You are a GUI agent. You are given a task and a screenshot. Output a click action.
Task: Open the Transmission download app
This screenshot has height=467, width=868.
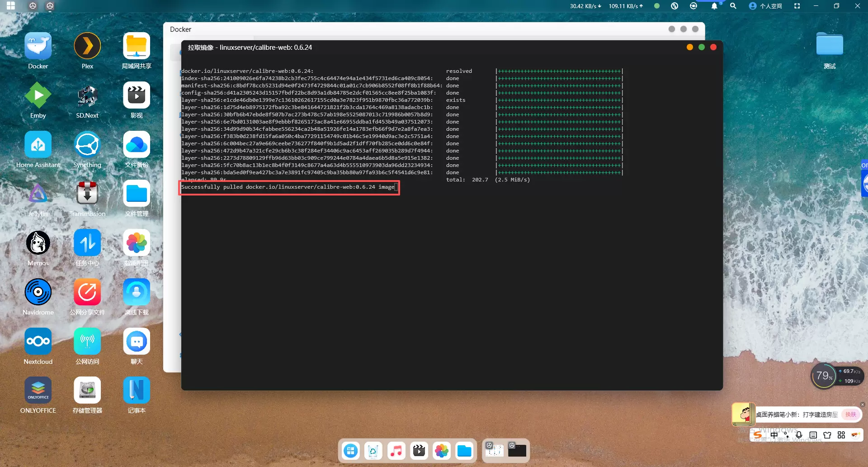coord(87,194)
